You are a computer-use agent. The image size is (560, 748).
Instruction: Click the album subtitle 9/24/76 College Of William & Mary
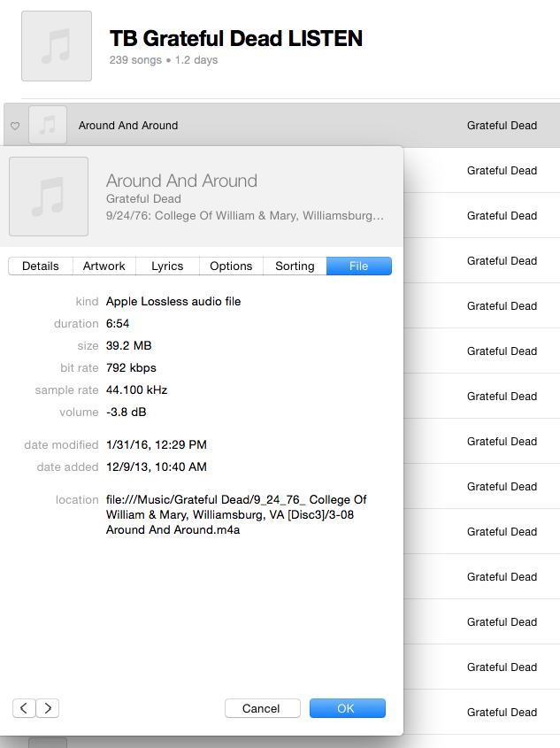[x=245, y=215]
